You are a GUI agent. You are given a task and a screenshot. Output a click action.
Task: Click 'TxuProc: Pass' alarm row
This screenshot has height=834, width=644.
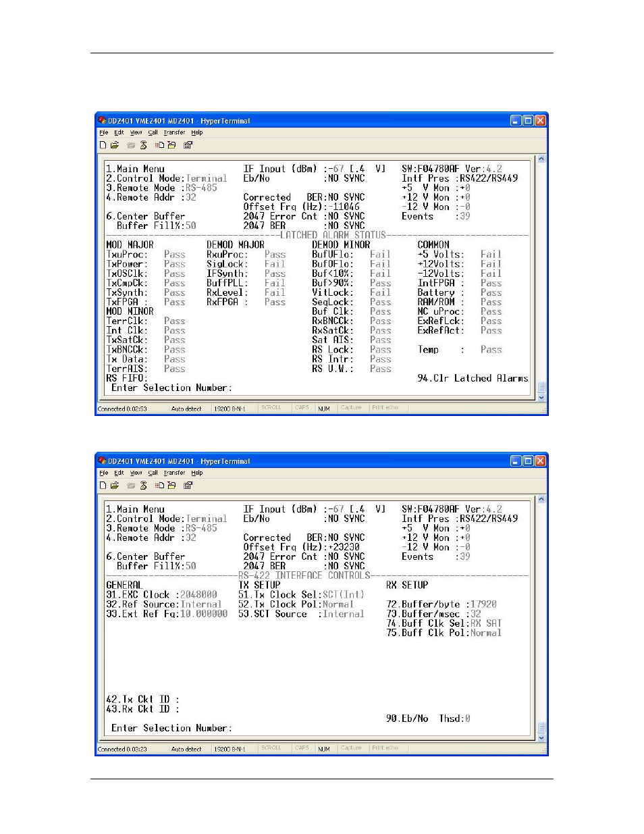(146, 254)
